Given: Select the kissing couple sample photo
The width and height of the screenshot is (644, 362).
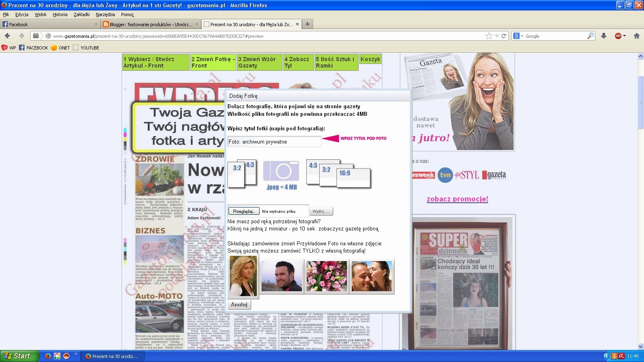Looking at the screenshot, I should tap(372, 276).
